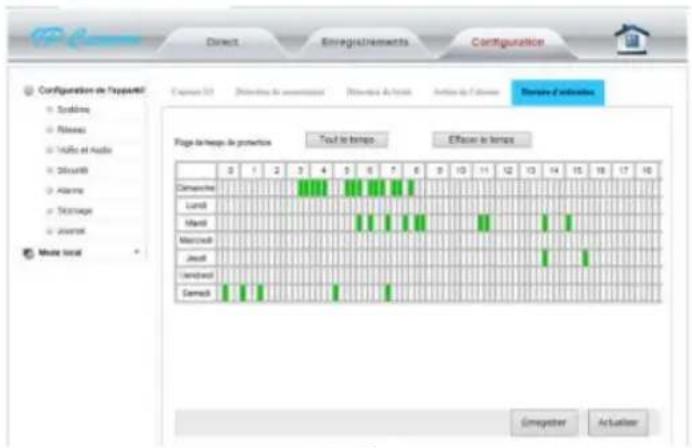Click the hour 4 column header
This screenshot has height=448, width=692.
323,170
